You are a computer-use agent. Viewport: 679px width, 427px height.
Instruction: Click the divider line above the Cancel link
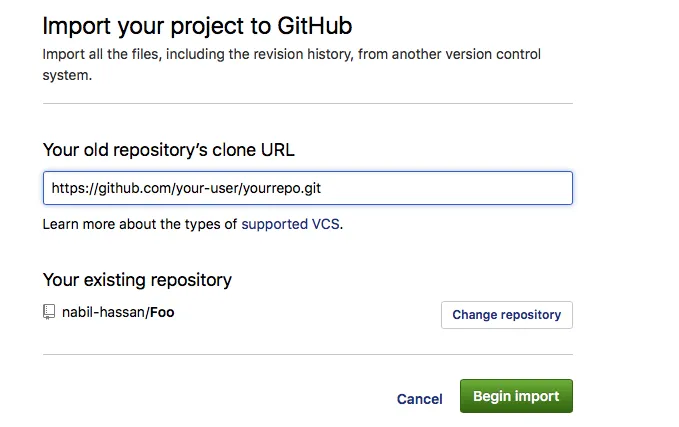click(x=307, y=354)
